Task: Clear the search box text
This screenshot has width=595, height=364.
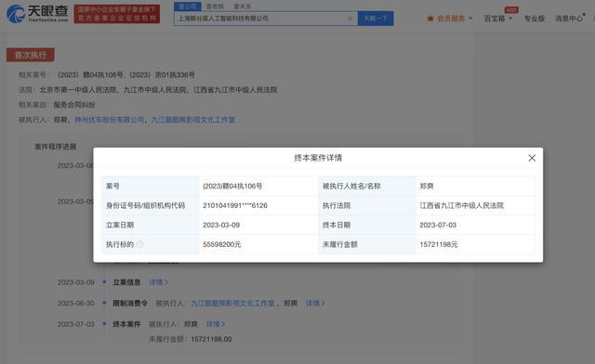Action: pyautogui.click(x=350, y=19)
